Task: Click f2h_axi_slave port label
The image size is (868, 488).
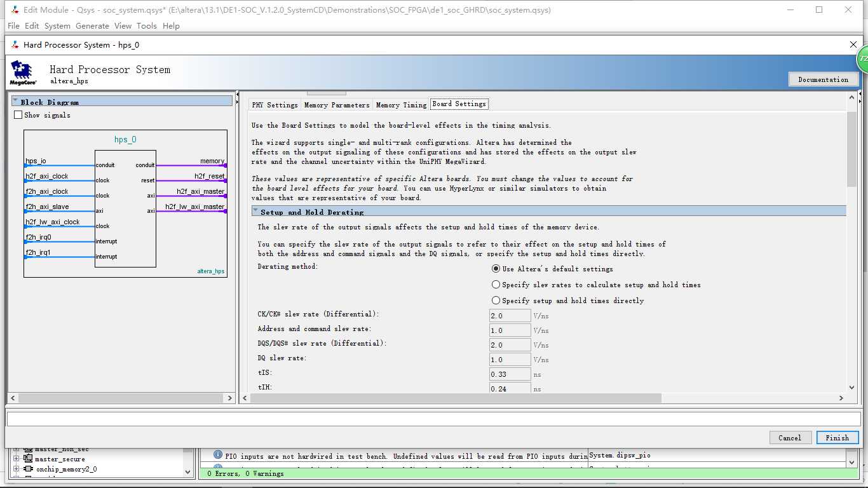Action: click(x=47, y=207)
